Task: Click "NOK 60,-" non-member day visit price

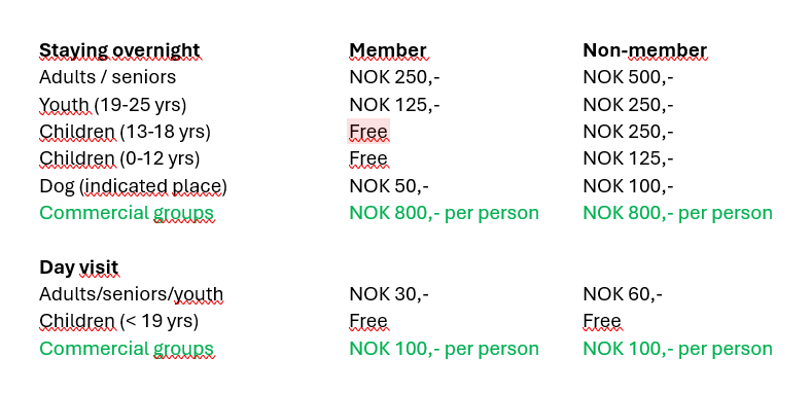Action: [x=622, y=294]
